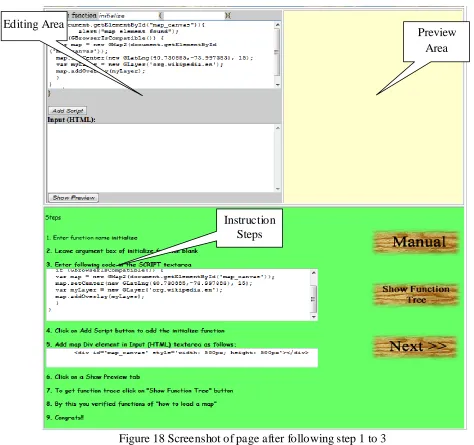
Task: Click scrollbar thumb in script textarea
Action: click(278, 52)
